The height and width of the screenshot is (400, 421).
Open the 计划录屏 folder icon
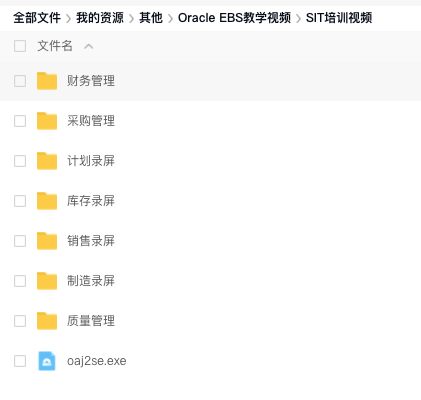click(x=47, y=161)
